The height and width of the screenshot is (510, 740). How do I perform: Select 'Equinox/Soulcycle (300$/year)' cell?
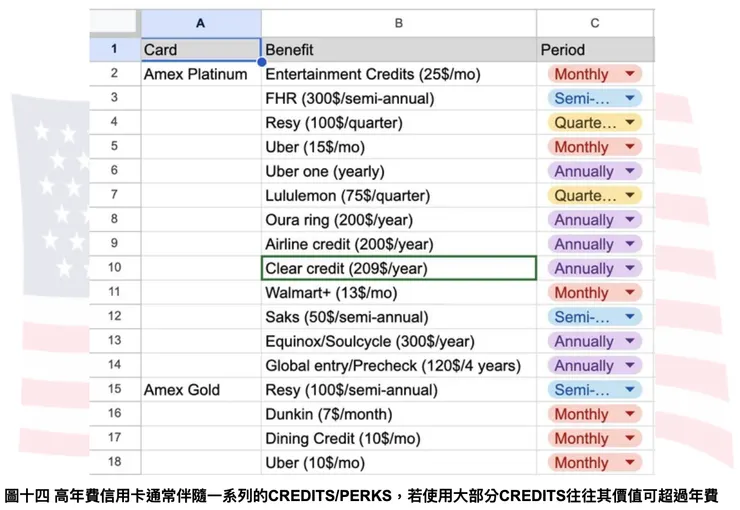[399, 341]
